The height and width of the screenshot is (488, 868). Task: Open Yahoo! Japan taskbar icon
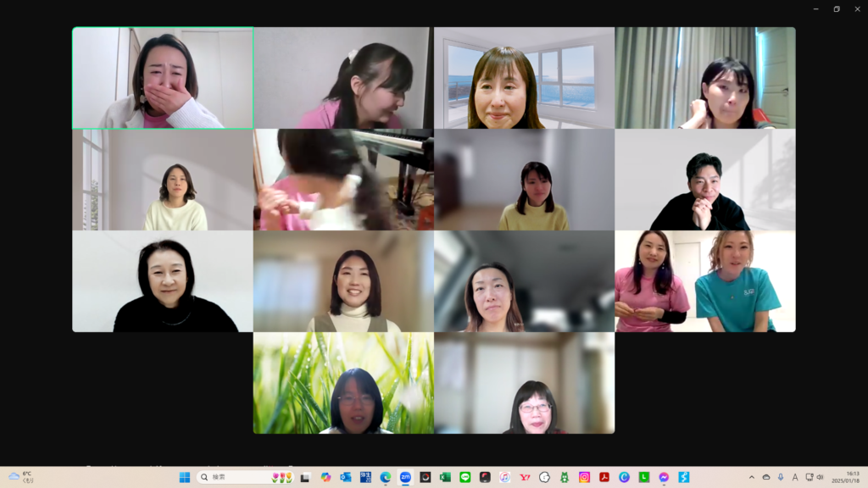[525, 477]
